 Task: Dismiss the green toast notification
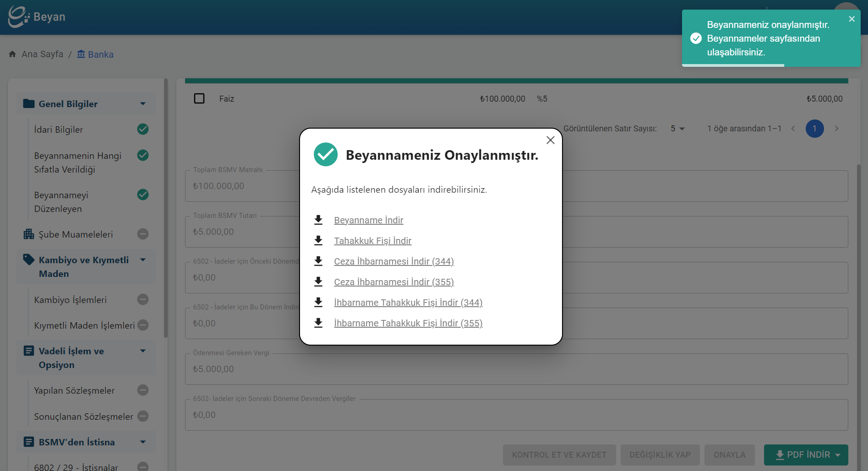click(x=852, y=19)
